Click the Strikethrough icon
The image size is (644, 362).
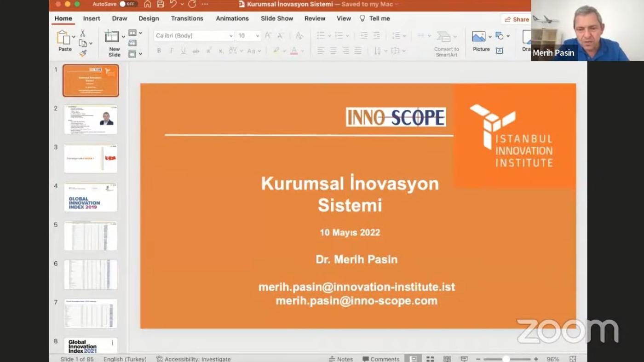(196, 51)
